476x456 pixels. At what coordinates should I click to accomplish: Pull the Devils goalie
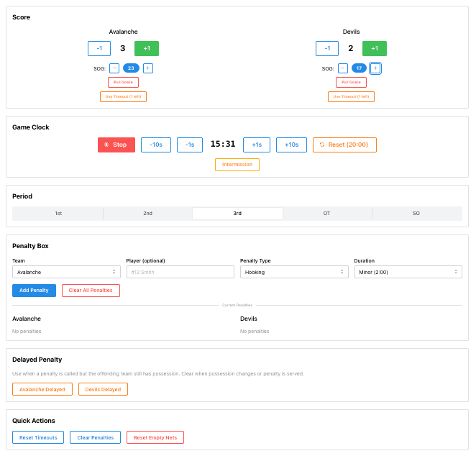(x=351, y=82)
